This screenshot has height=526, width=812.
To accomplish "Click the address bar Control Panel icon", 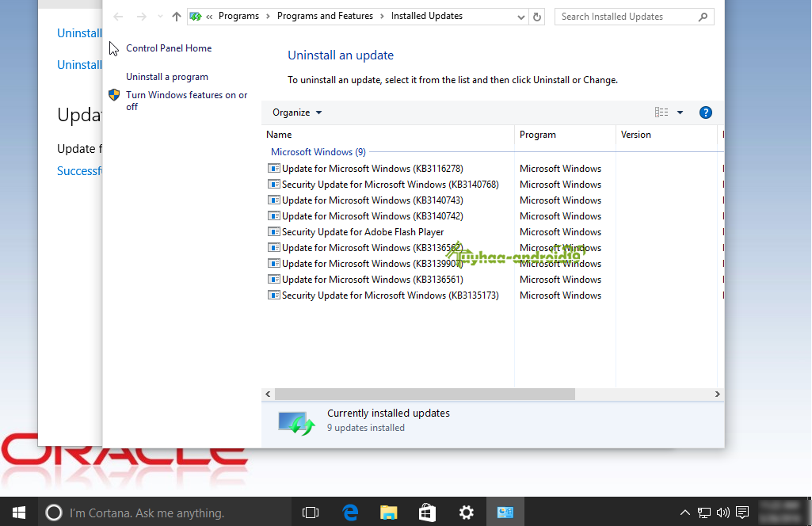I will 195,17.
